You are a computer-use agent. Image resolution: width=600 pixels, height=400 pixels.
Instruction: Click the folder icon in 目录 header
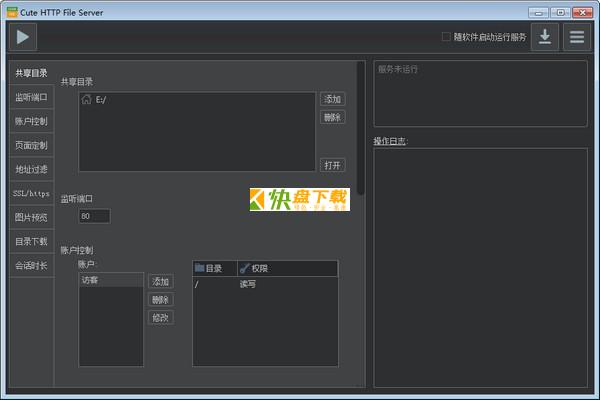(x=199, y=268)
